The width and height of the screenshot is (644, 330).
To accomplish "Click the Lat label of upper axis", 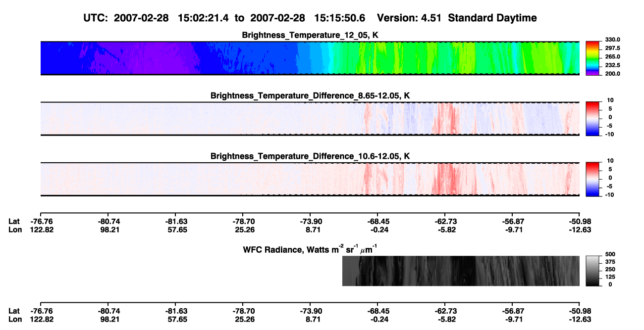I will click(14, 222).
